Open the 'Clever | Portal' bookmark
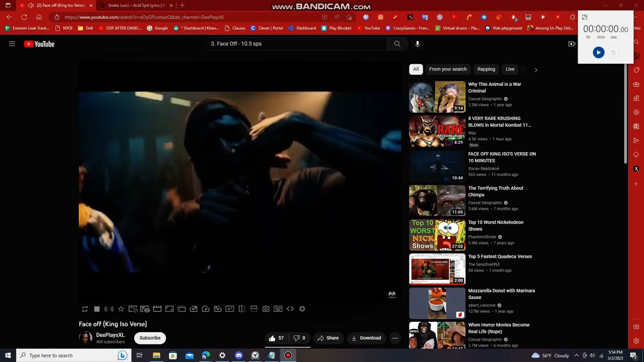Viewport: 644px width, 362px height. (267, 28)
